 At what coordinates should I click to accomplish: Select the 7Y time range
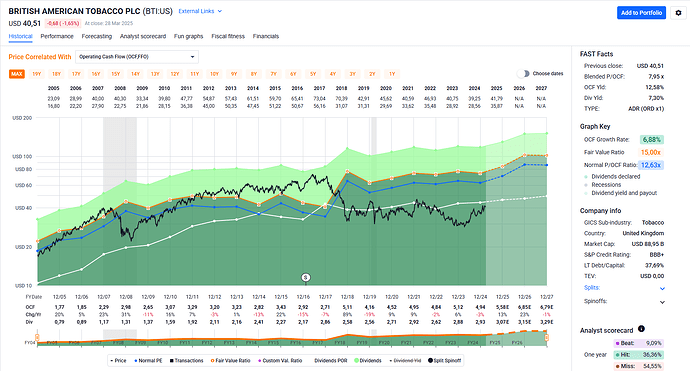pos(273,74)
